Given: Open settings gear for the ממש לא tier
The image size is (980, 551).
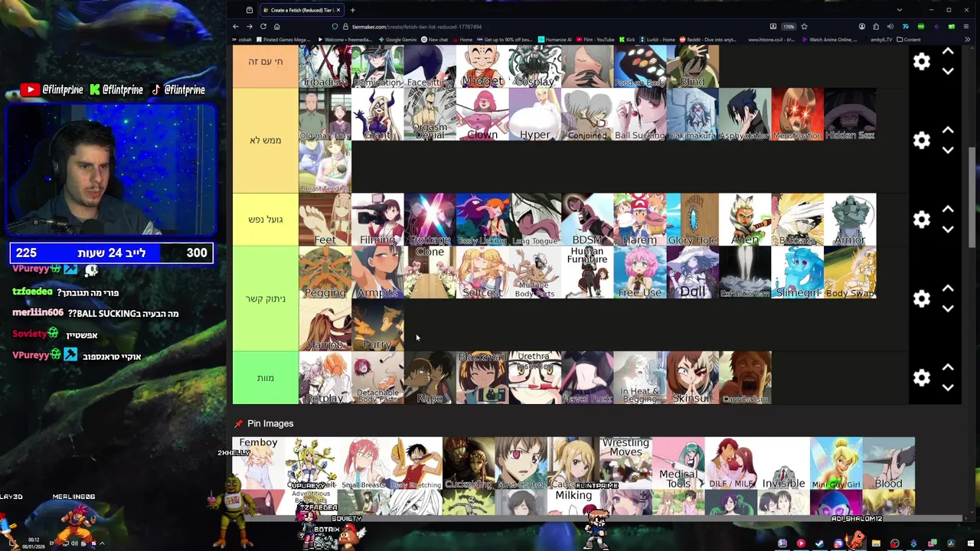Looking at the screenshot, I should [922, 140].
